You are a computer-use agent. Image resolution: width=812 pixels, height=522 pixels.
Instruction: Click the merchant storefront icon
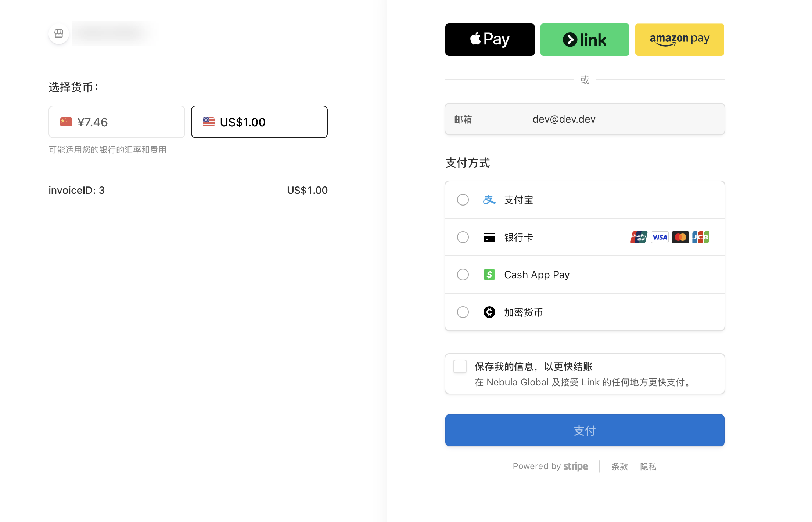(59, 34)
